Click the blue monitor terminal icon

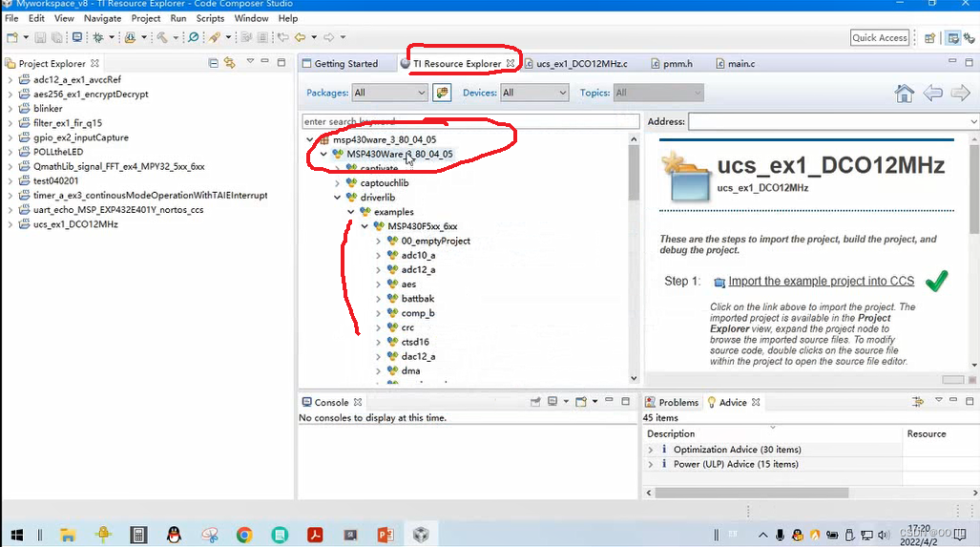pyautogui.click(x=77, y=37)
